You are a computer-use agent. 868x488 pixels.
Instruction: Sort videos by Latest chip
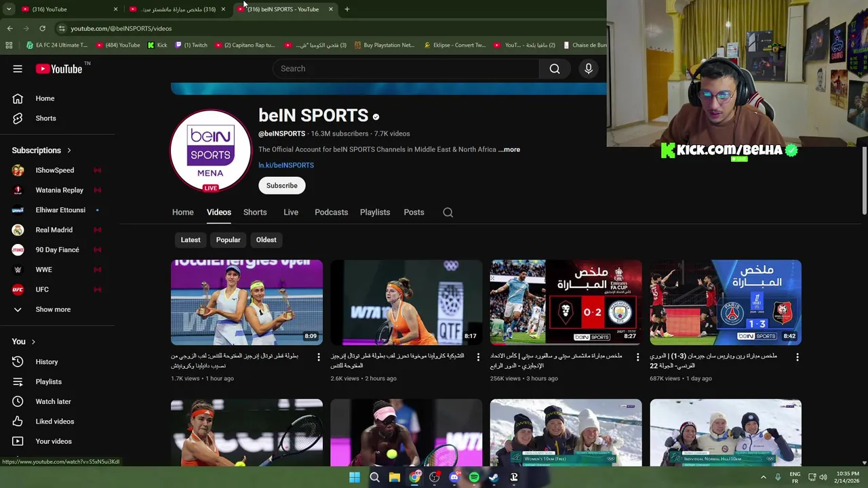pyautogui.click(x=191, y=240)
